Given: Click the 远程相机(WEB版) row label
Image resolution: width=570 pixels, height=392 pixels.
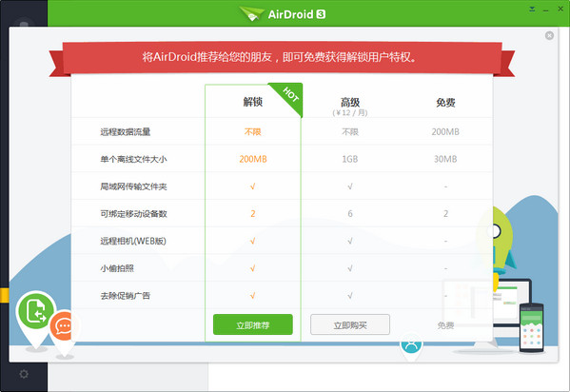Looking at the screenshot, I should 133,241.
